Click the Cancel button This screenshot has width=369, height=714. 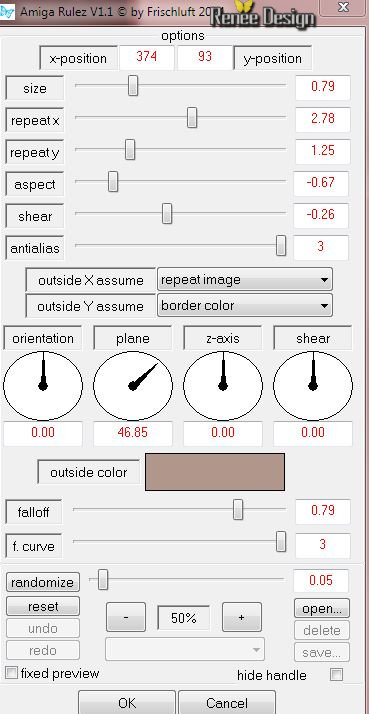pyautogui.click(x=226, y=703)
